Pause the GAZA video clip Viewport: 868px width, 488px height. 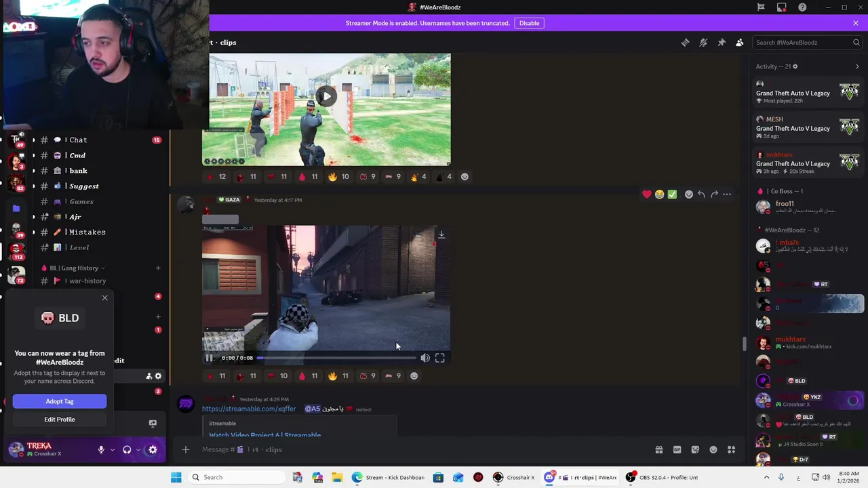tap(209, 358)
